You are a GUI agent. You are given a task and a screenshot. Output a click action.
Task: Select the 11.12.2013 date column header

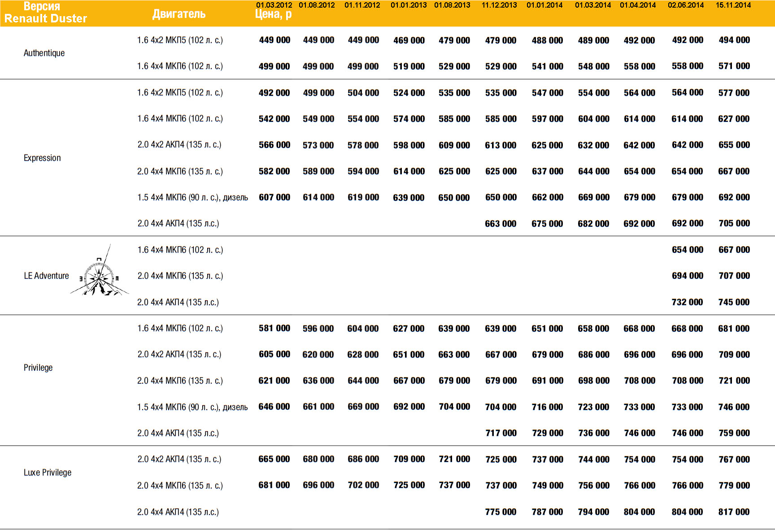click(499, 5)
